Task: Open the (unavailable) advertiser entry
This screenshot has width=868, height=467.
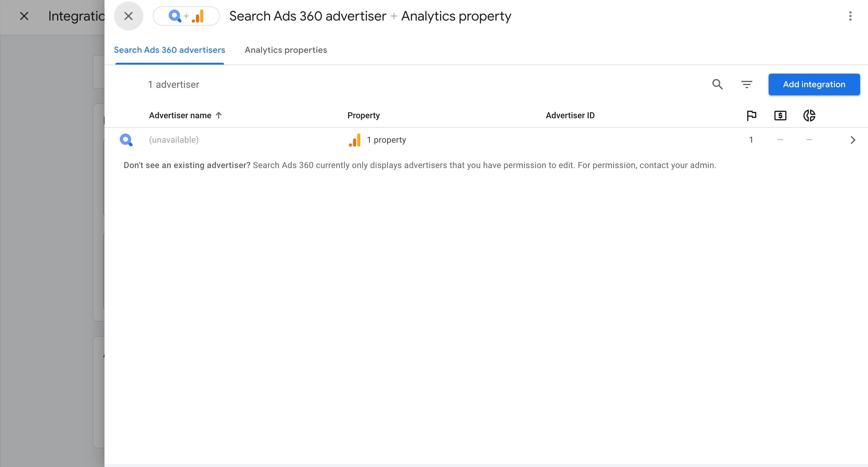Action: coord(174,140)
